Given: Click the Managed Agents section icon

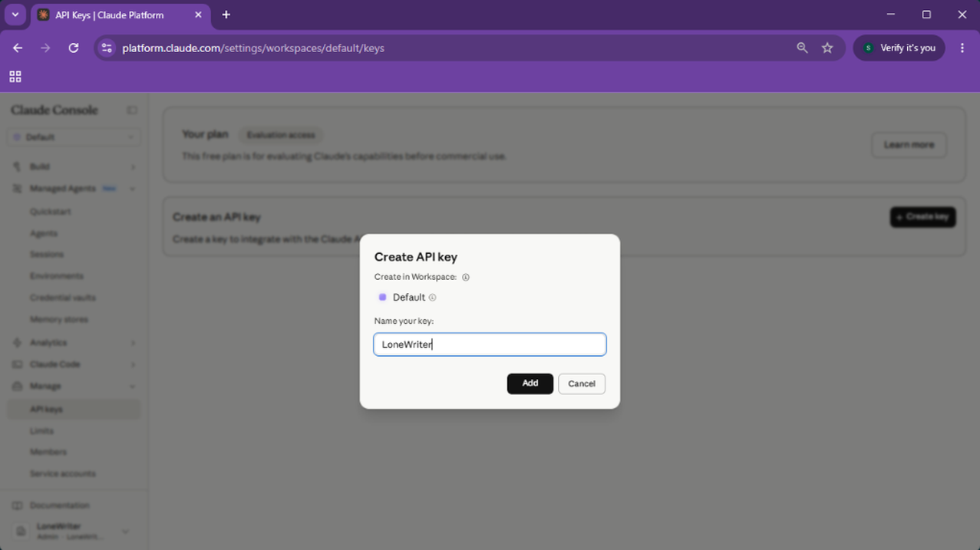Looking at the screenshot, I should [x=17, y=189].
